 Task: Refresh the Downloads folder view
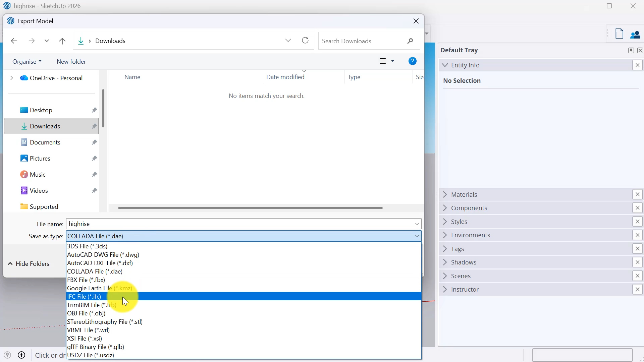(x=305, y=40)
